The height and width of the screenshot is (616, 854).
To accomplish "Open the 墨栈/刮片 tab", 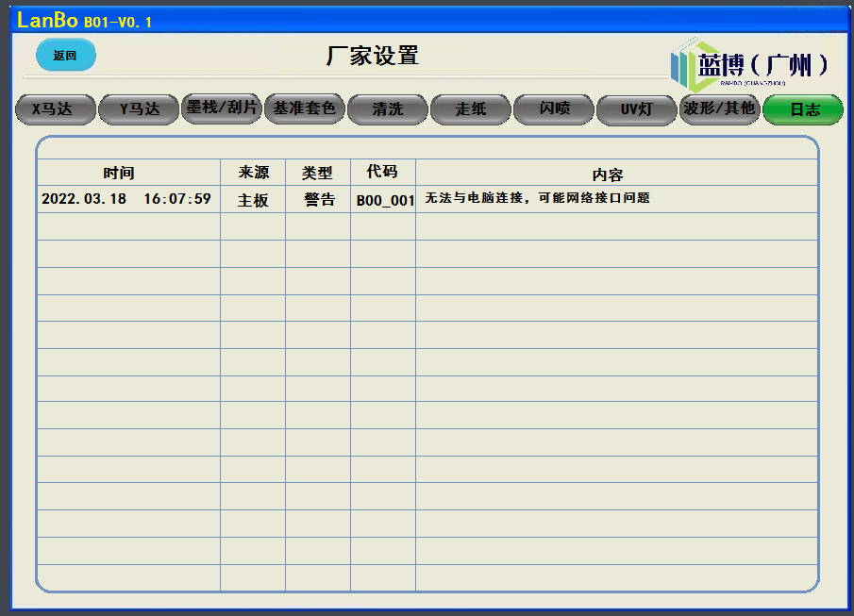I will click(x=221, y=108).
